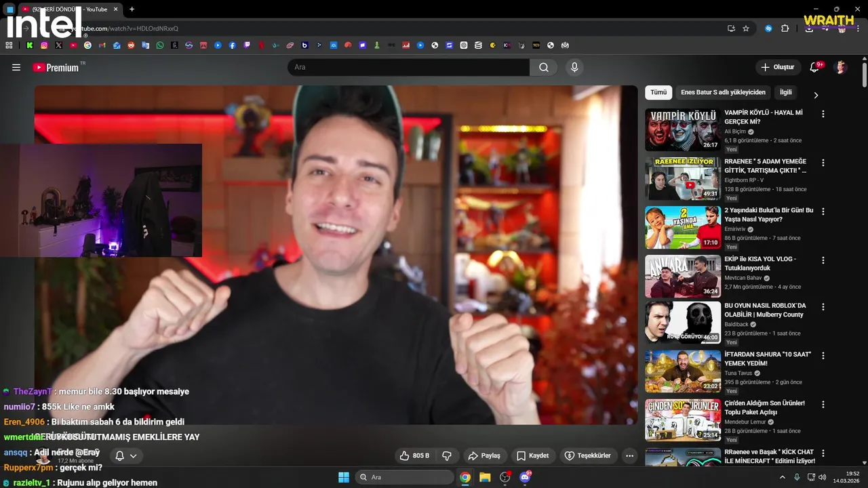The image size is (868, 488).
Task: Click the Oluştur create button
Action: (777, 67)
